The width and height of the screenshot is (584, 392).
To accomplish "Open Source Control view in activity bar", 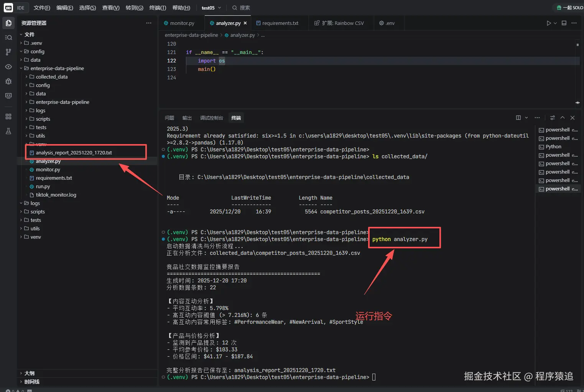I will click(8, 52).
